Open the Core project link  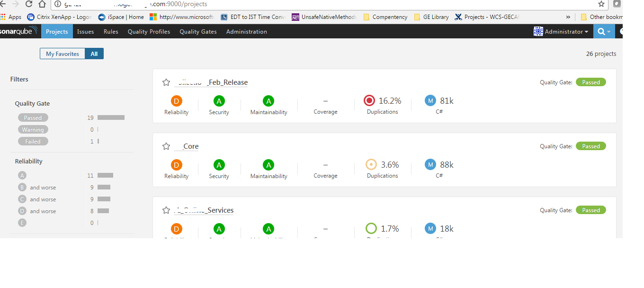(x=186, y=146)
